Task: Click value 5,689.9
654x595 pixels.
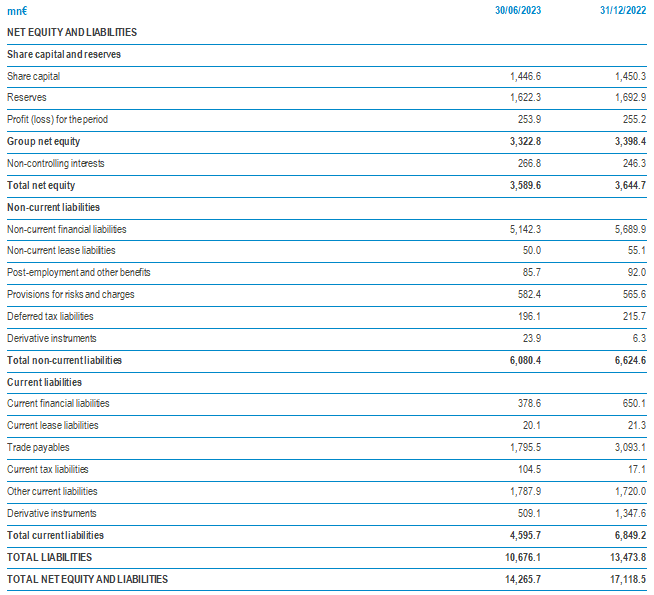Action: pyautogui.click(x=630, y=229)
